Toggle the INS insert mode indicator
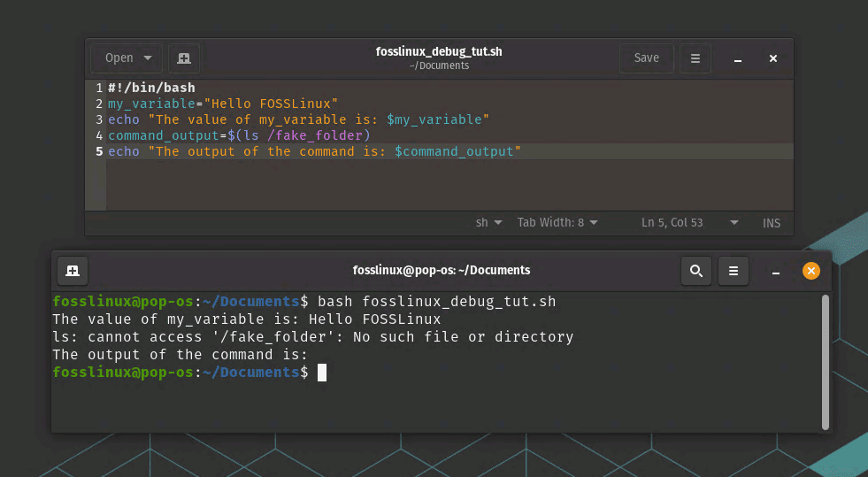The width and height of the screenshot is (868, 477). 772,223
